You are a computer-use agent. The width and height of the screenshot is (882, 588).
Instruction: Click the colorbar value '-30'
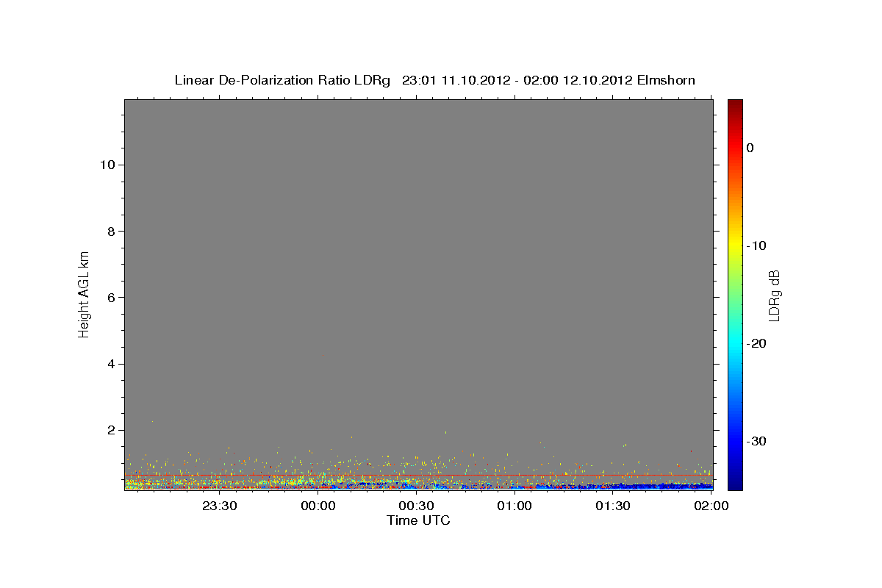757,441
